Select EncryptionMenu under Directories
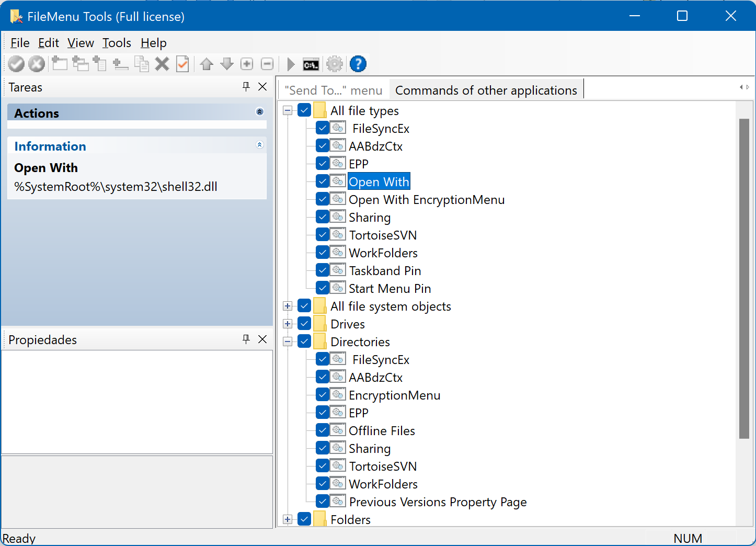The height and width of the screenshot is (546, 756). tap(394, 395)
